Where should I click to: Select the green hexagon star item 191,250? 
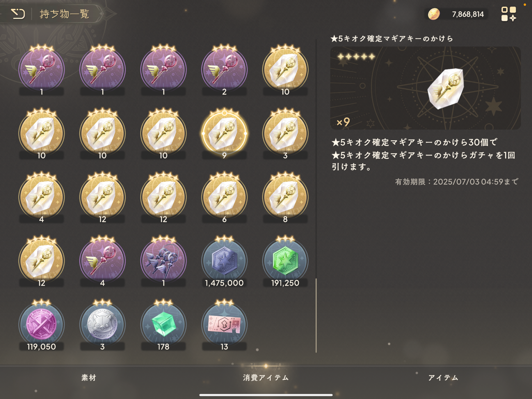click(285, 261)
